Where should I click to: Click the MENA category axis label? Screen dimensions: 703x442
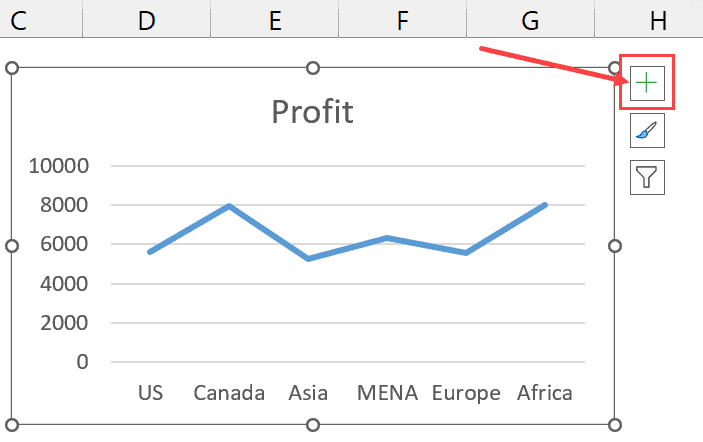point(388,392)
